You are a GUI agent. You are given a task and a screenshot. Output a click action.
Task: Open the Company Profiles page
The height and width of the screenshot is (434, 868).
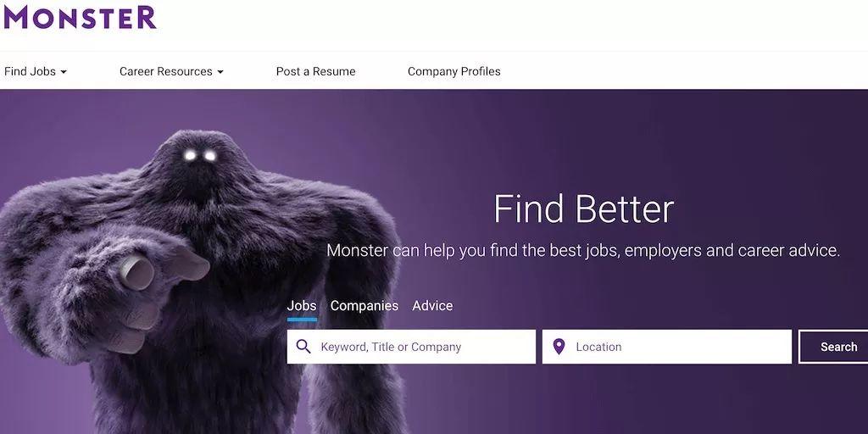pos(454,71)
